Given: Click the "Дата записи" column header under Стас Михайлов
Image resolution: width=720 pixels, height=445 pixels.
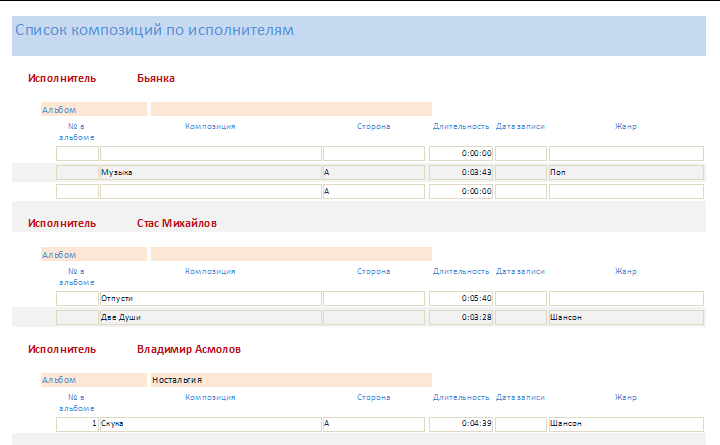Looking at the screenshot, I should (520, 271).
